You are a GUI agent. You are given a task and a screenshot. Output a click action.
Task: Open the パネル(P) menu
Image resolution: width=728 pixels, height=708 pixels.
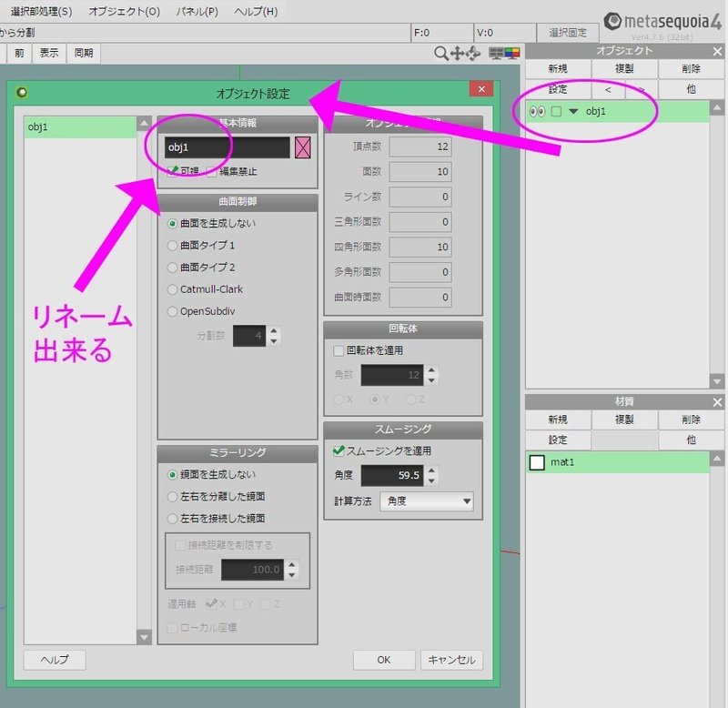point(197,11)
